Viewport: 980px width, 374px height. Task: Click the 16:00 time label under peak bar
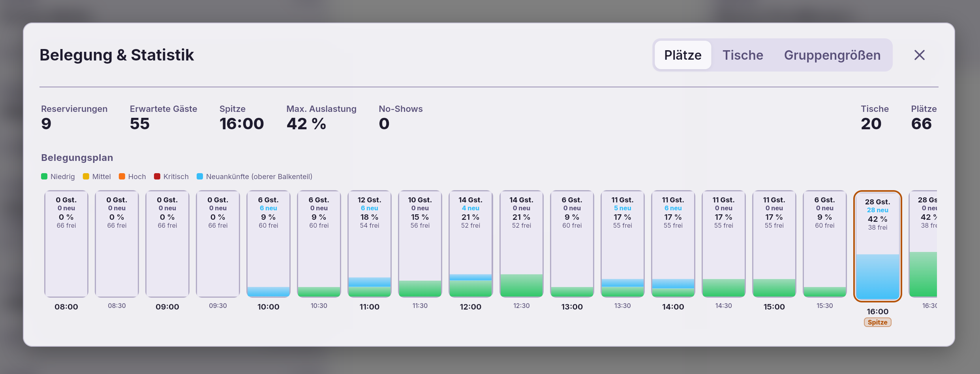coord(877,312)
